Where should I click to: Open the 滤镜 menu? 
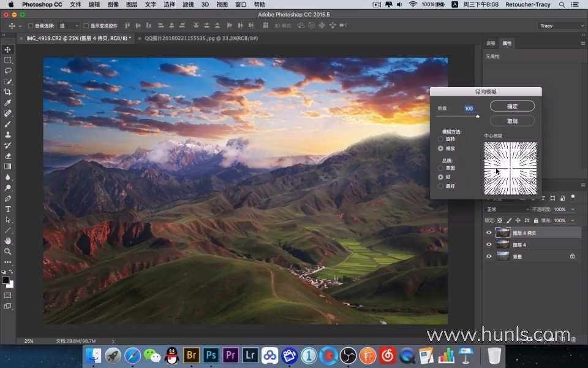point(188,4)
